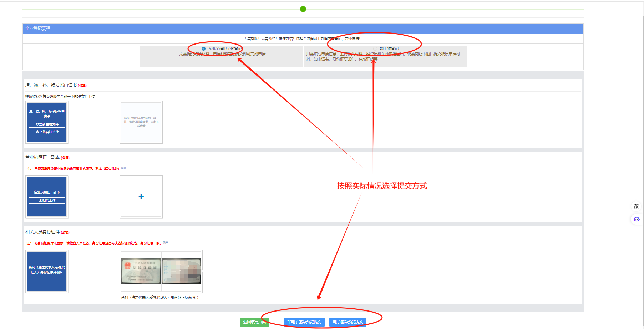Open the ID card back photo thumbnail
644x329 pixels.
point(182,271)
